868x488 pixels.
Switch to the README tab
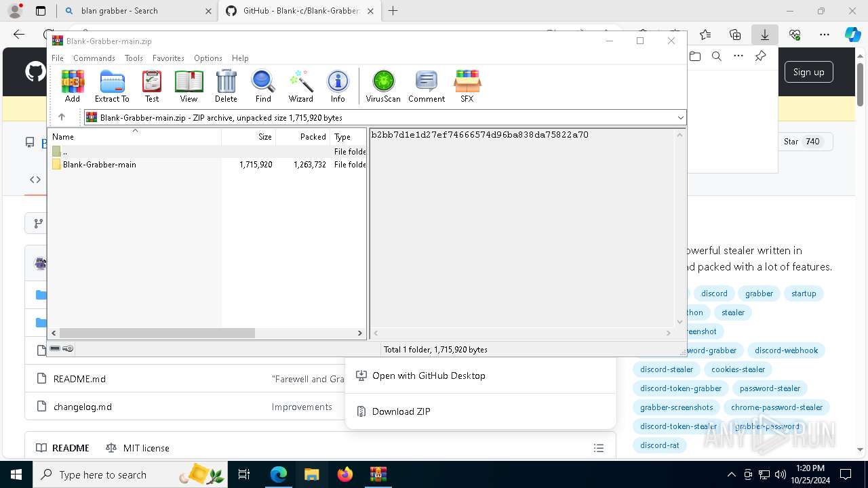pos(63,448)
